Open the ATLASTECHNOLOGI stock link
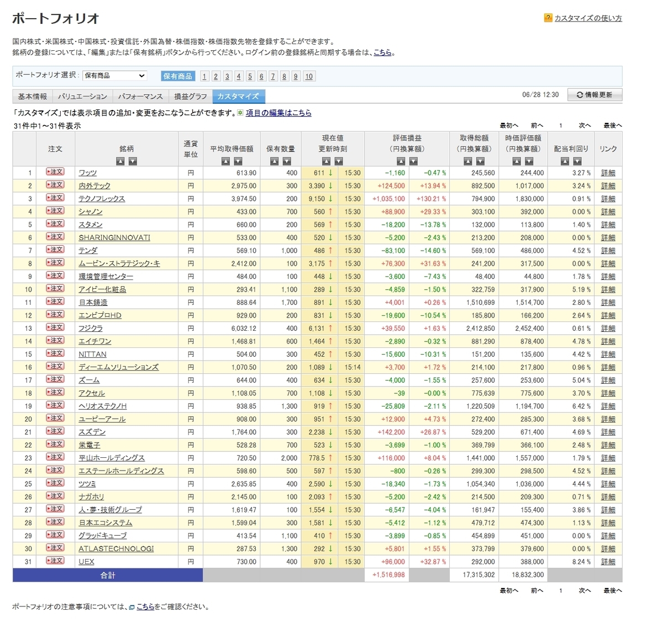The width and height of the screenshot is (663, 644). click(x=116, y=548)
